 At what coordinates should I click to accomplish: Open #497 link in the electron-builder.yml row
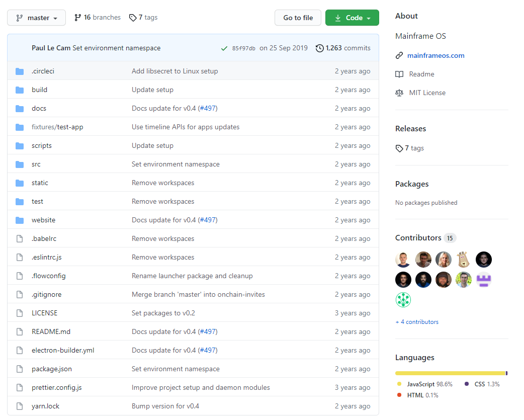click(208, 350)
